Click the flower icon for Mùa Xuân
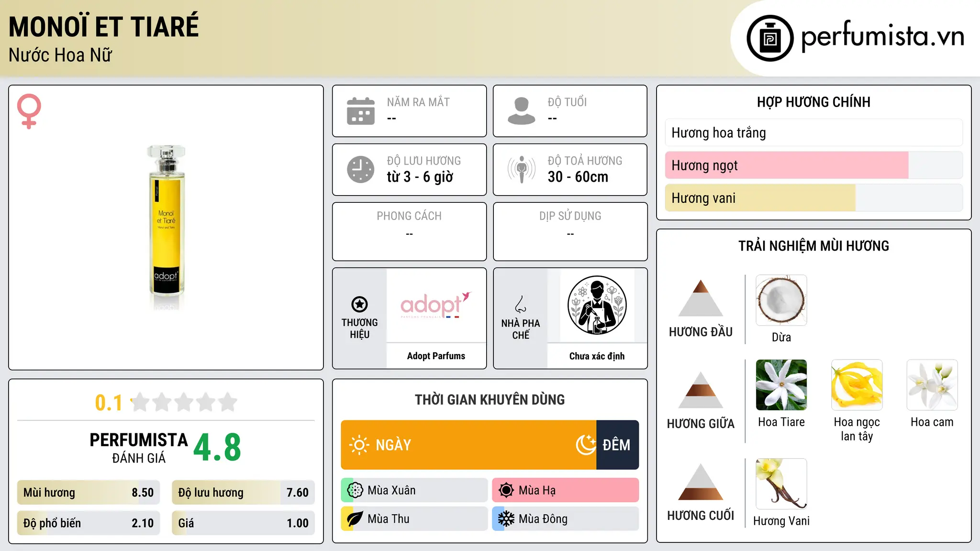This screenshot has width=980, height=551. coord(355,490)
